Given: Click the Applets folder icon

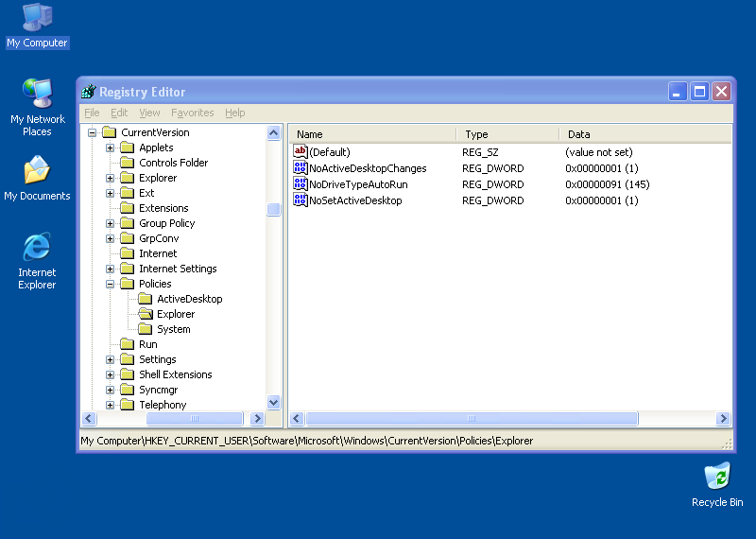Looking at the screenshot, I should [x=128, y=148].
